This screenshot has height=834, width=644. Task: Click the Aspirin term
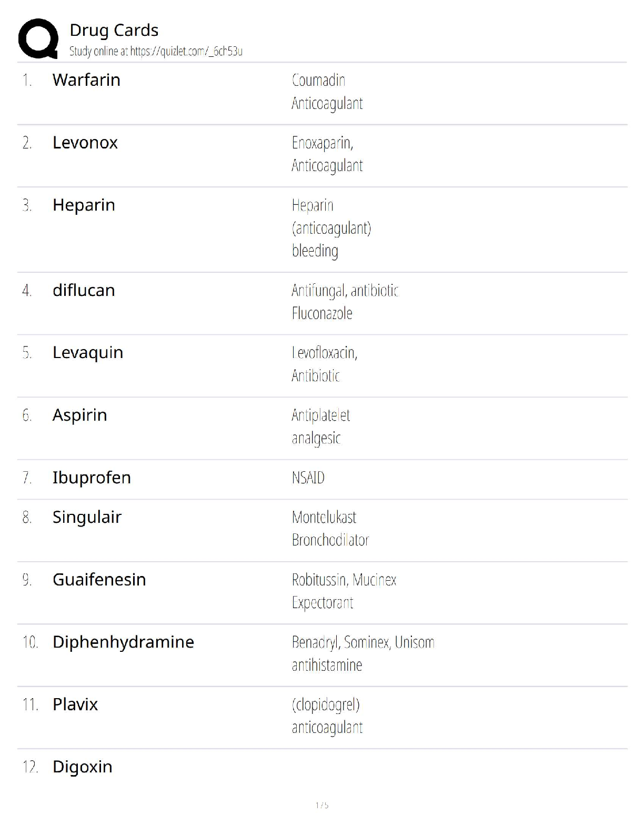click(79, 415)
